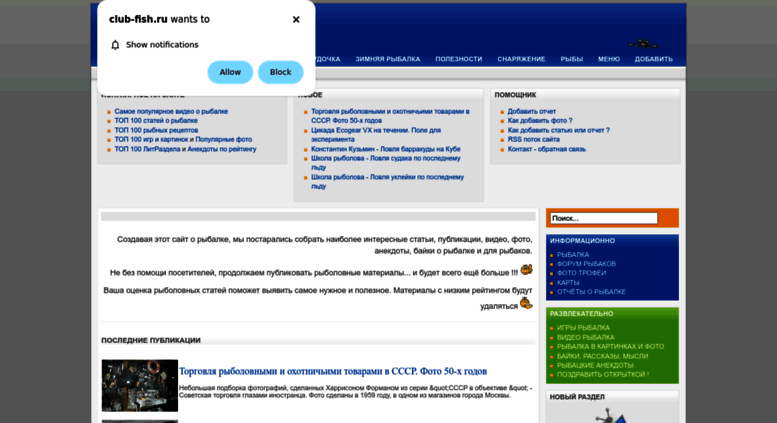Open Цикада Ecogear VX на течении article
The image size is (777, 423).
coord(376,135)
